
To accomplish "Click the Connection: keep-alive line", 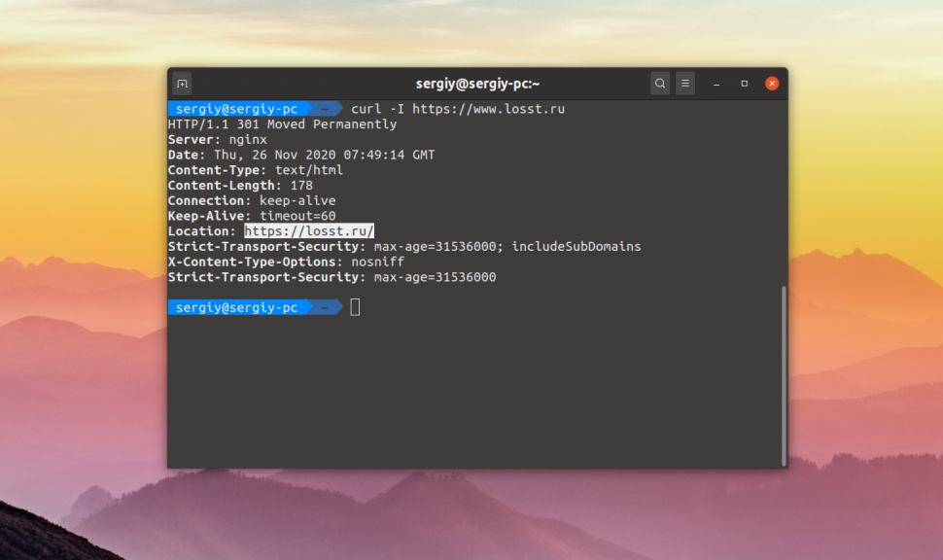I will pyautogui.click(x=252, y=201).
